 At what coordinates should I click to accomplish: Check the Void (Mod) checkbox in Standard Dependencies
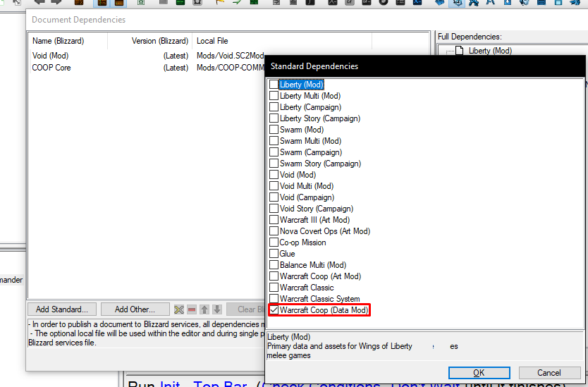click(x=274, y=175)
